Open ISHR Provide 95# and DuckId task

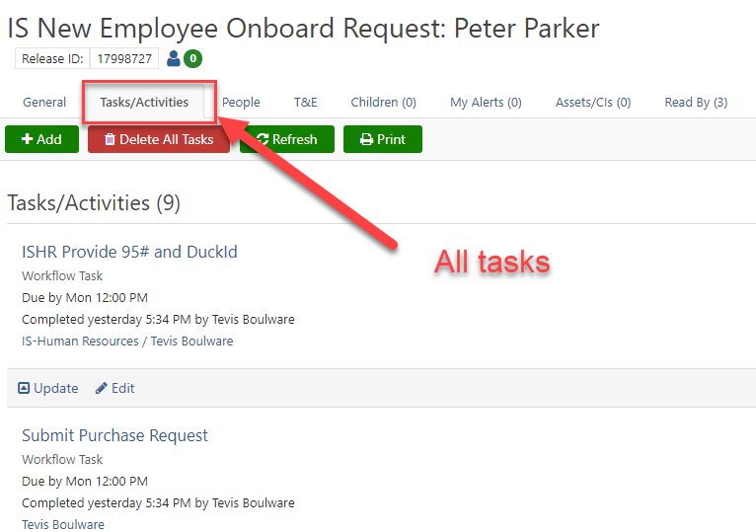129,252
